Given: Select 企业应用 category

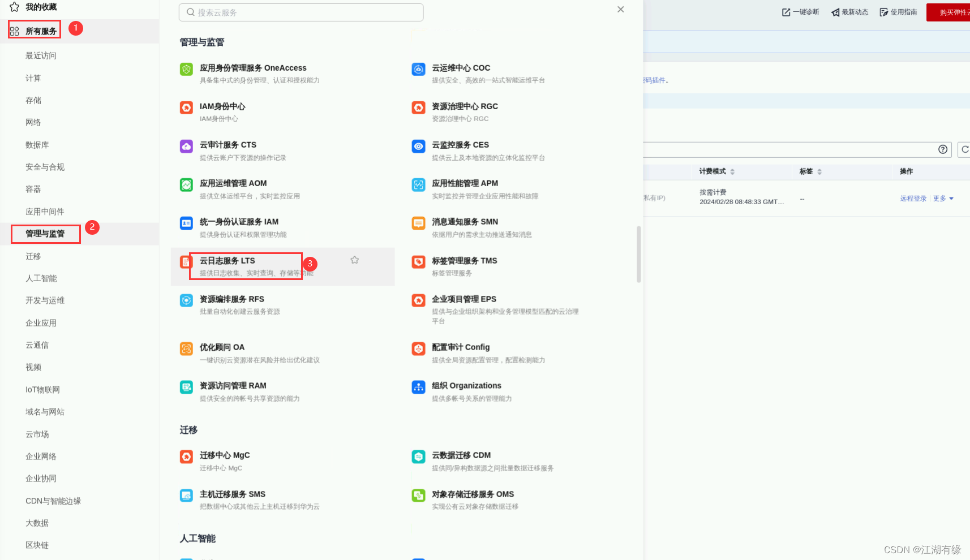Looking at the screenshot, I should [x=41, y=323].
